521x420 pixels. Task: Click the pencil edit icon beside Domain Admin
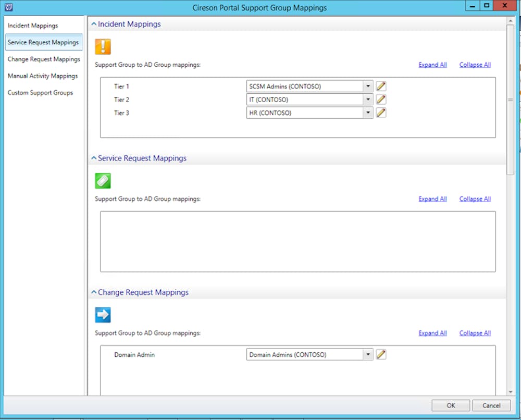[381, 354]
